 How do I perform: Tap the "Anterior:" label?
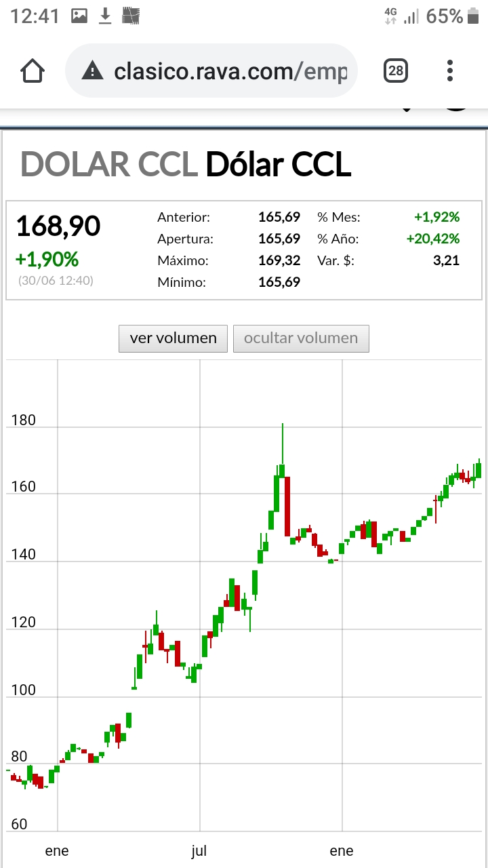184,218
